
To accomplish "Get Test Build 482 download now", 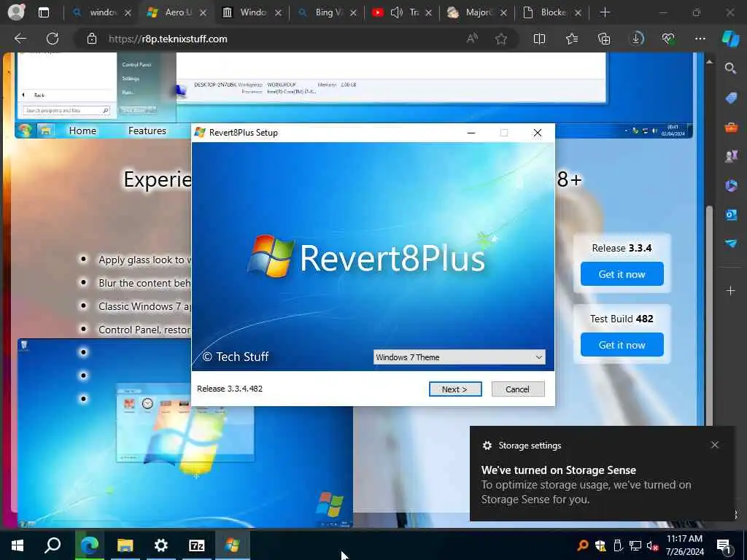I will coord(622,344).
